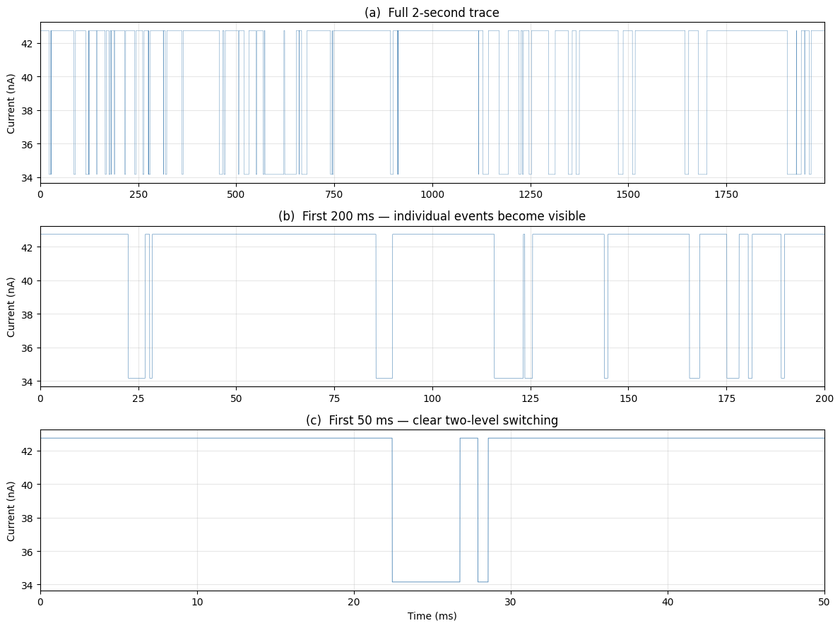Screen dimensions: 840x628
Task: Click the Current (nA) label on panel (b)
Action: pos(11,307)
